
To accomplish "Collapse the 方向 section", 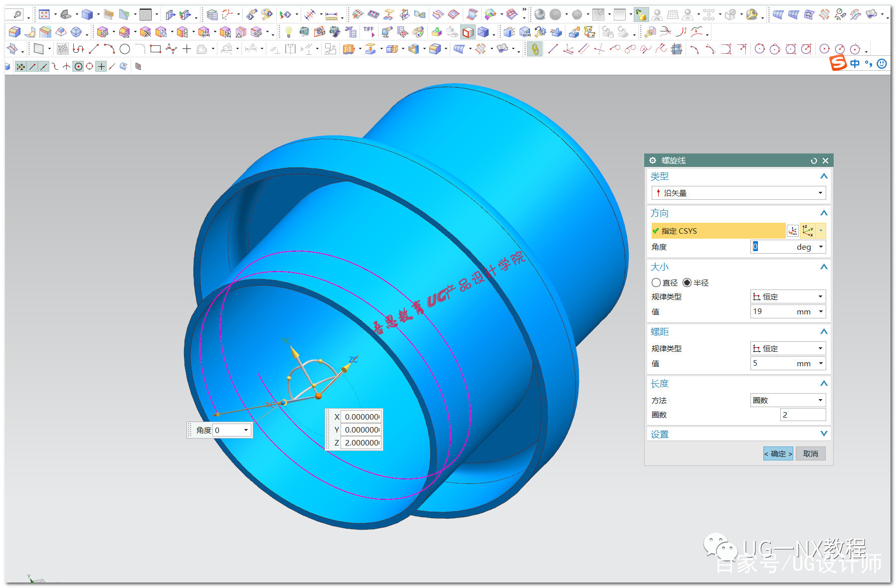I will [x=824, y=213].
